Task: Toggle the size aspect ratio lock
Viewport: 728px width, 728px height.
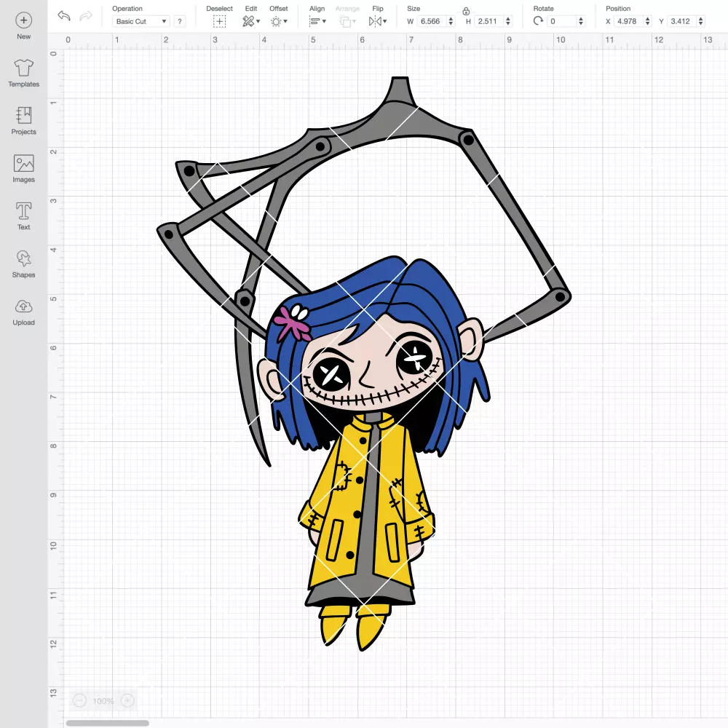Action: coord(466,11)
